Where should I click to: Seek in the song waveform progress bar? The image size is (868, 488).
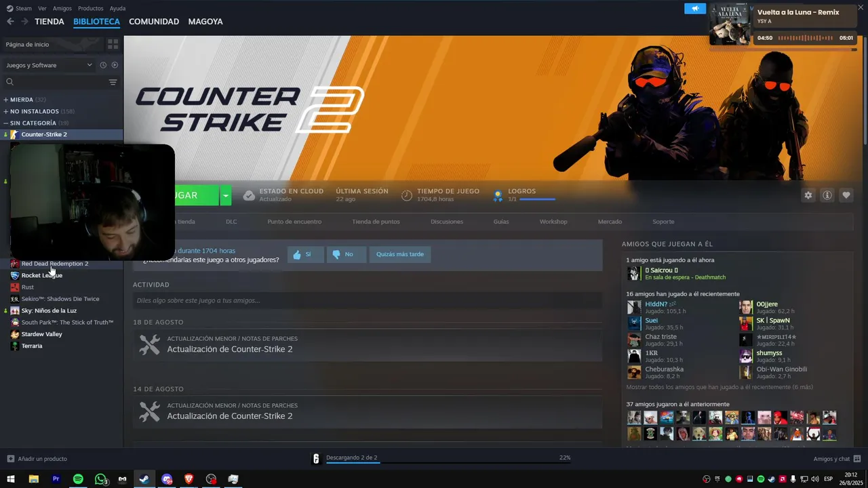point(806,38)
